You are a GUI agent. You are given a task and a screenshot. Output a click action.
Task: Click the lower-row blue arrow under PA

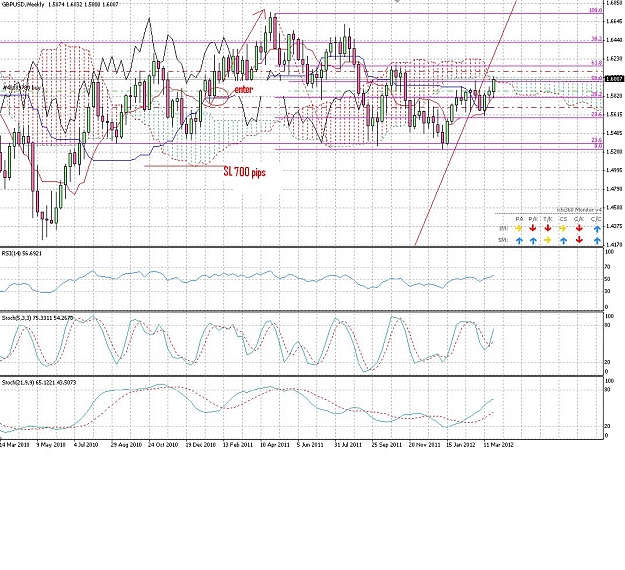click(519, 240)
